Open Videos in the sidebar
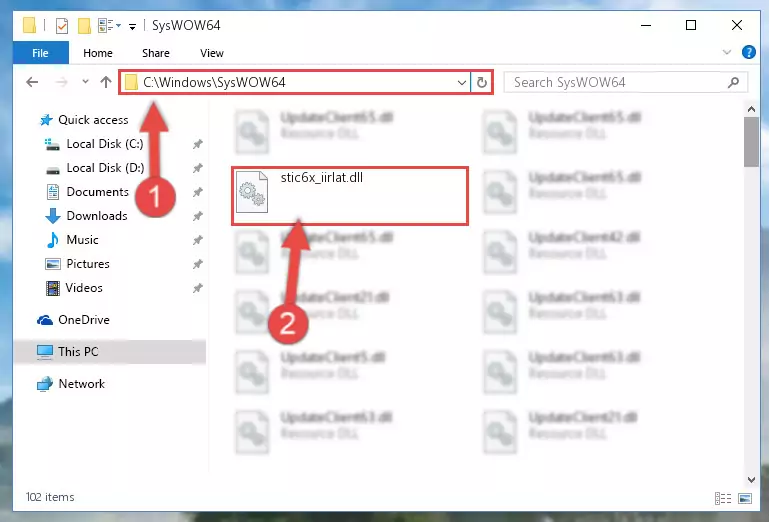The width and height of the screenshot is (769, 522). tap(84, 288)
